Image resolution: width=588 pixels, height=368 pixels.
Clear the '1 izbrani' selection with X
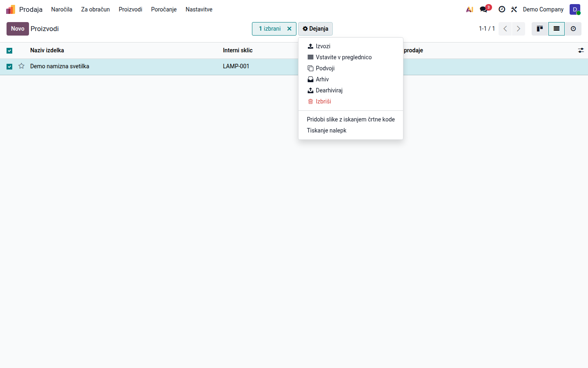(289, 29)
